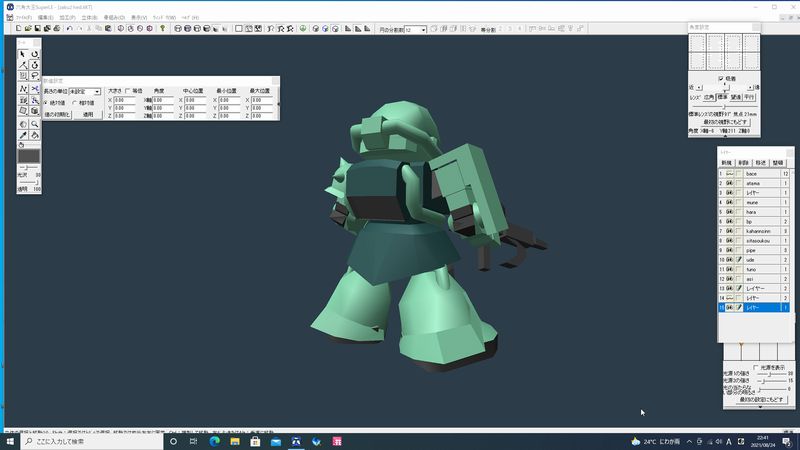The height and width of the screenshot is (450, 800).
Task: Click the gray color swatch in the tool palette
Action: [x=29, y=156]
